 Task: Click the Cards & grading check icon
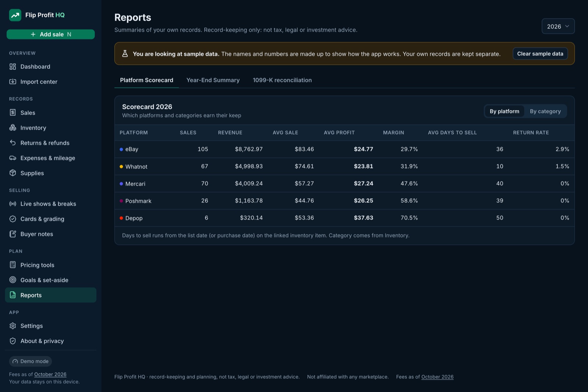[13, 219]
